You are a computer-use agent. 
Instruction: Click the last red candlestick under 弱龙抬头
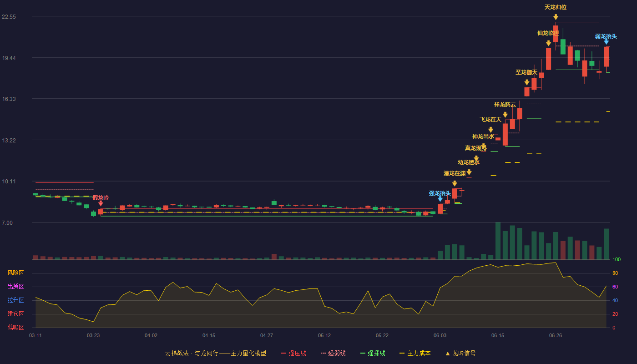(x=606, y=57)
